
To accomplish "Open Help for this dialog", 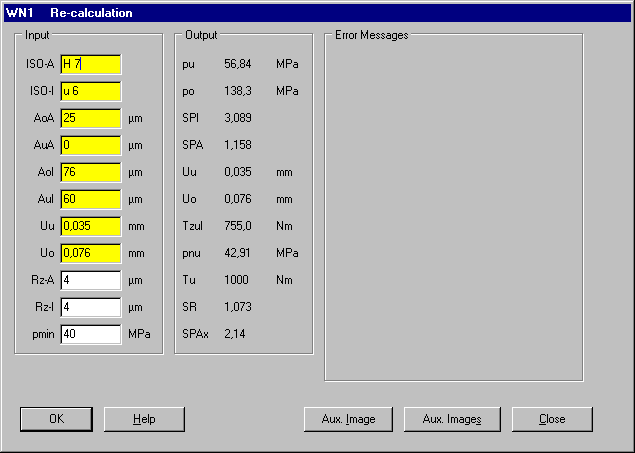I will [144, 419].
